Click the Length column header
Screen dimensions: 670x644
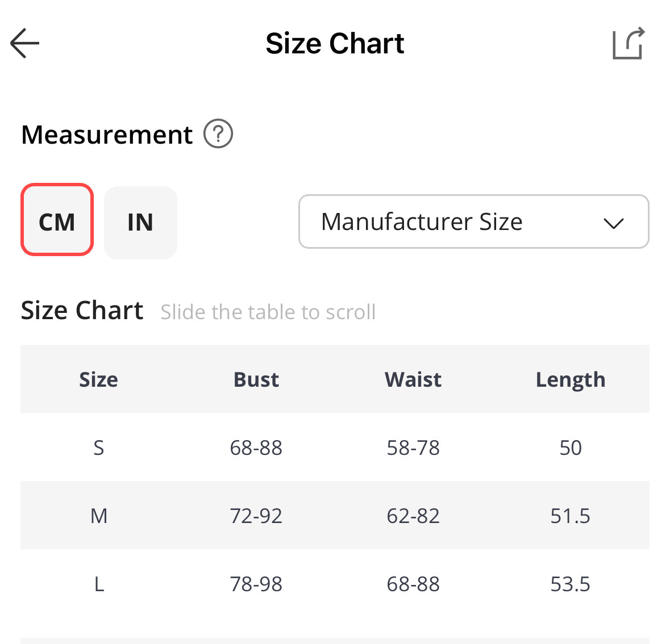[570, 379]
